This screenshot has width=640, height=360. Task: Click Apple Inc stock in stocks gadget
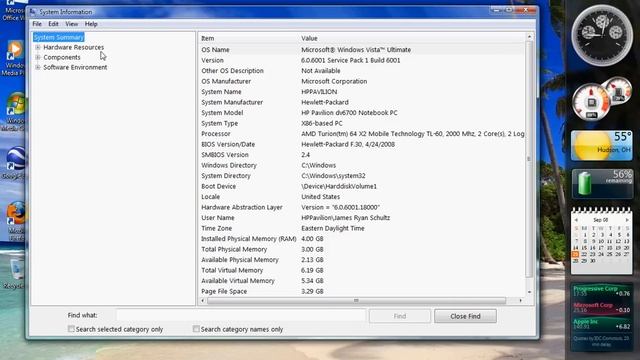coord(602,324)
